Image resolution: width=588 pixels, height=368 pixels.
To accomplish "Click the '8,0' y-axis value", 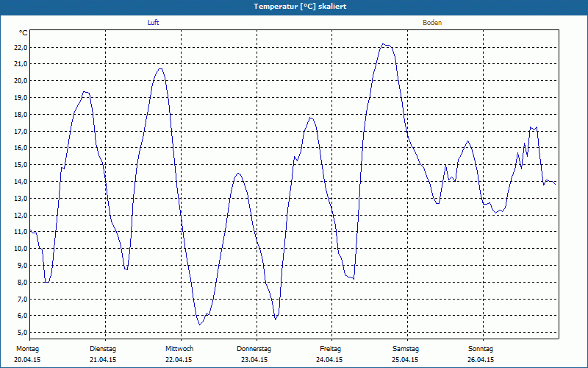I will 22,282.
